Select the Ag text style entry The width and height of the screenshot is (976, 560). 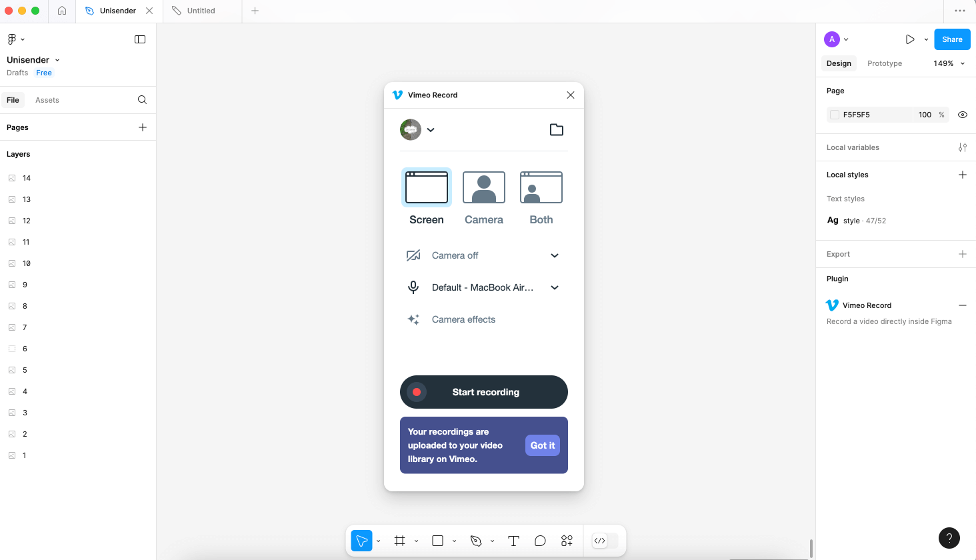point(857,221)
